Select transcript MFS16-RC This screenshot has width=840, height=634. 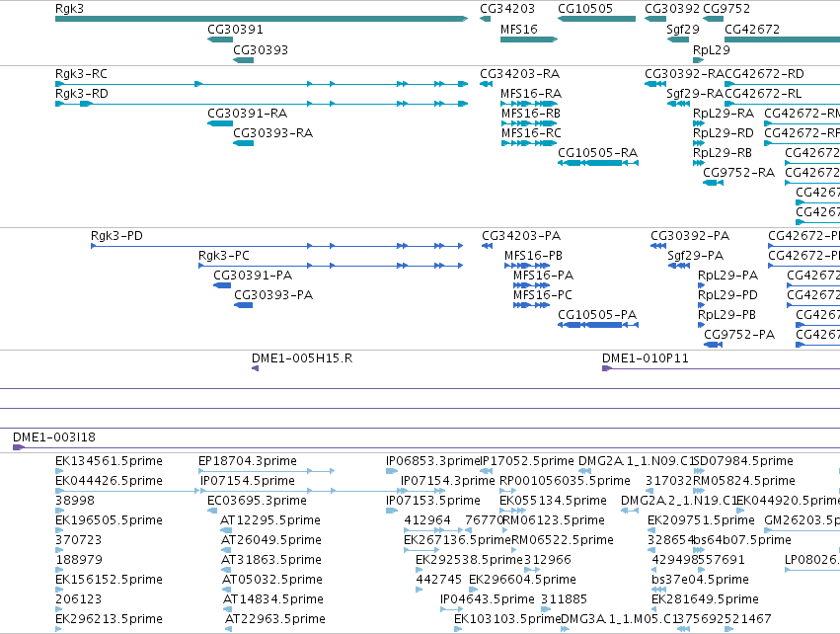(529, 143)
